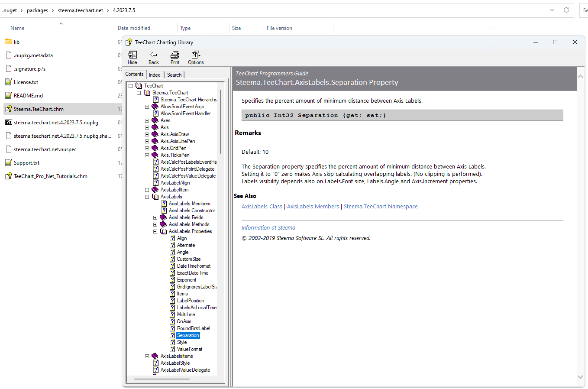Click the help content scroll-down arrow
This screenshot has height=389, width=588.
pos(580,377)
